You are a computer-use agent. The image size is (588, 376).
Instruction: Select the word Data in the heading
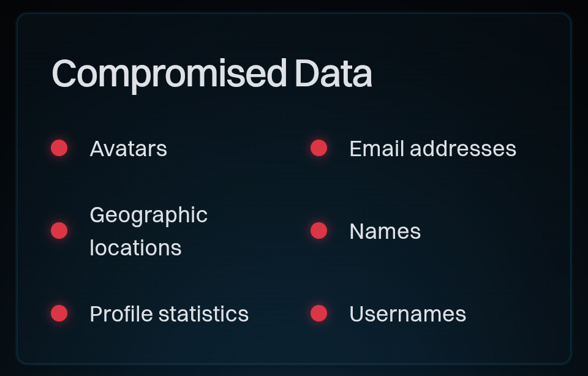[333, 73]
